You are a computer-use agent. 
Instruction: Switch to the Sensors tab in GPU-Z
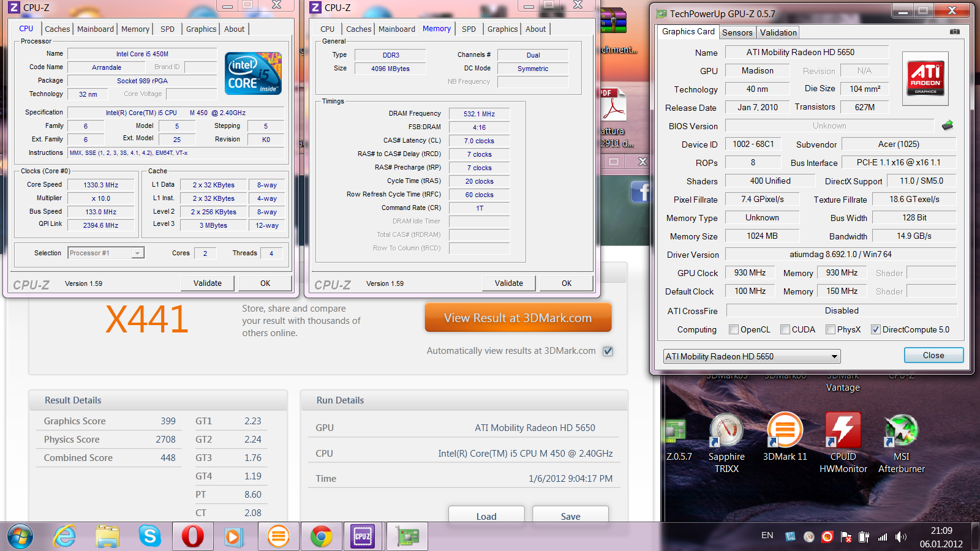(x=737, y=32)
